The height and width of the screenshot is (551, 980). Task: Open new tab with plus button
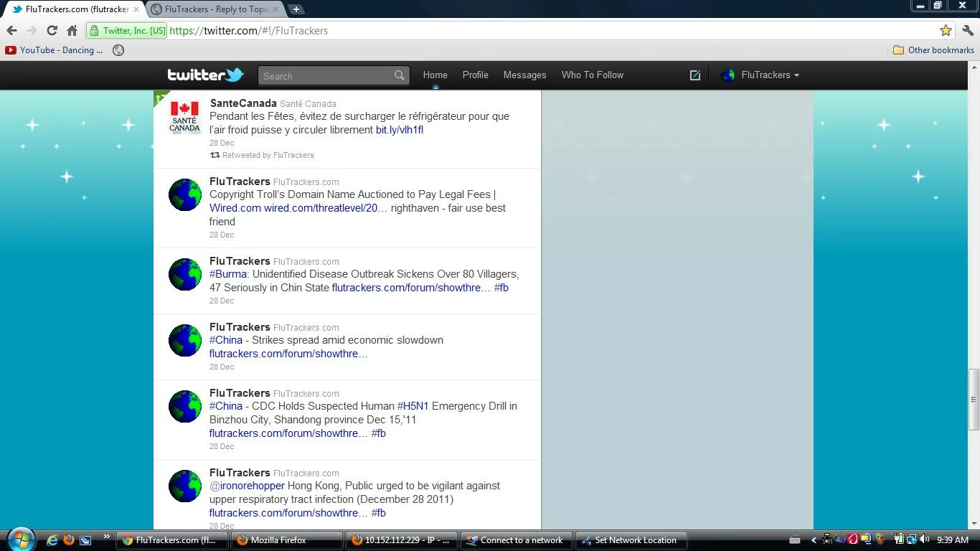click(296, 9)
